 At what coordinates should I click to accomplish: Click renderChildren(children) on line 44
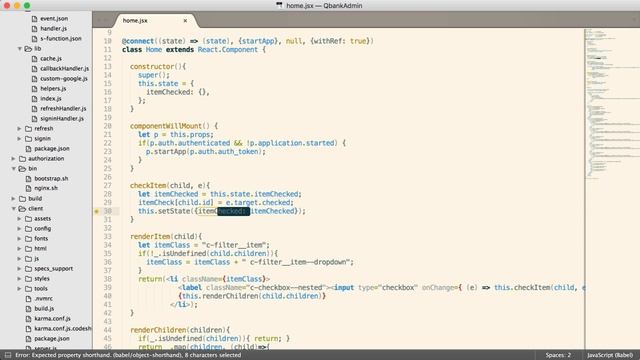[x=178, y=330]
